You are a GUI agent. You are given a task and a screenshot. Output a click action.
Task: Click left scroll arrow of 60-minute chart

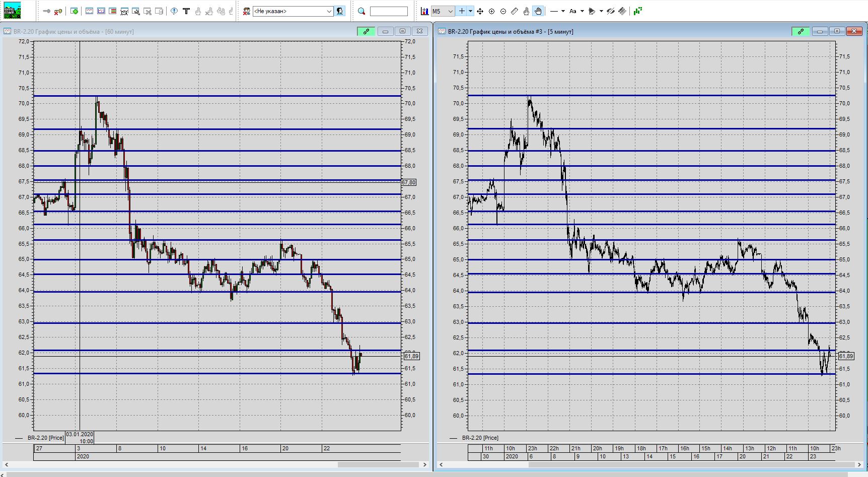[7, 465]
